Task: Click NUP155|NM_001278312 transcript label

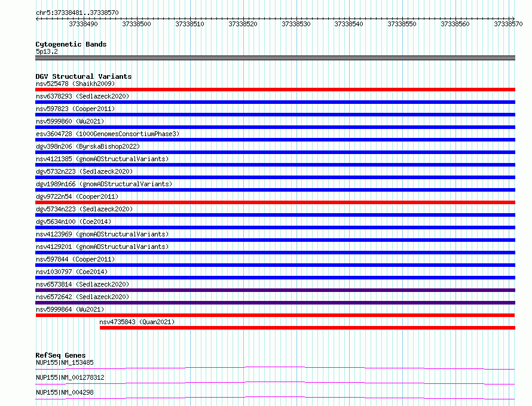Action: coord(70,377)
